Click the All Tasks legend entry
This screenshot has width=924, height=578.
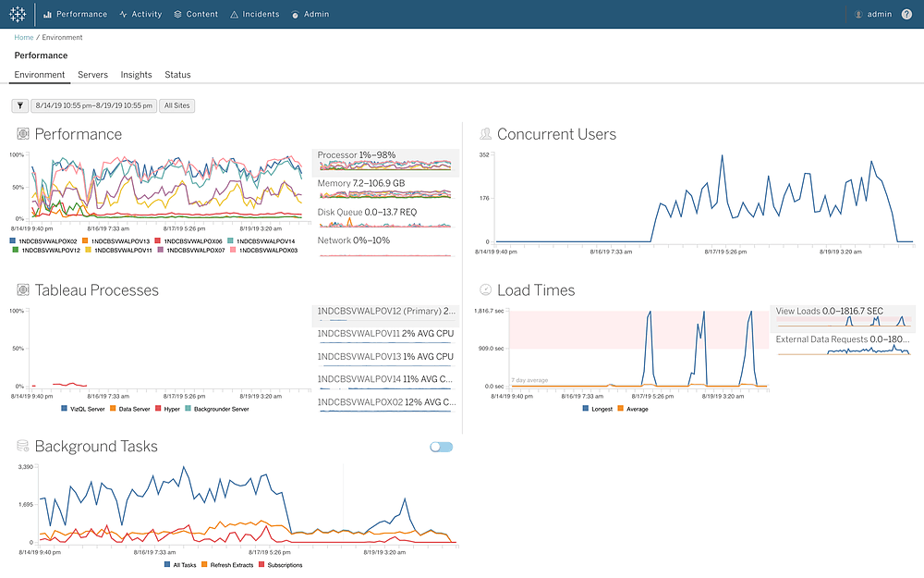click(x=180, y=565)
